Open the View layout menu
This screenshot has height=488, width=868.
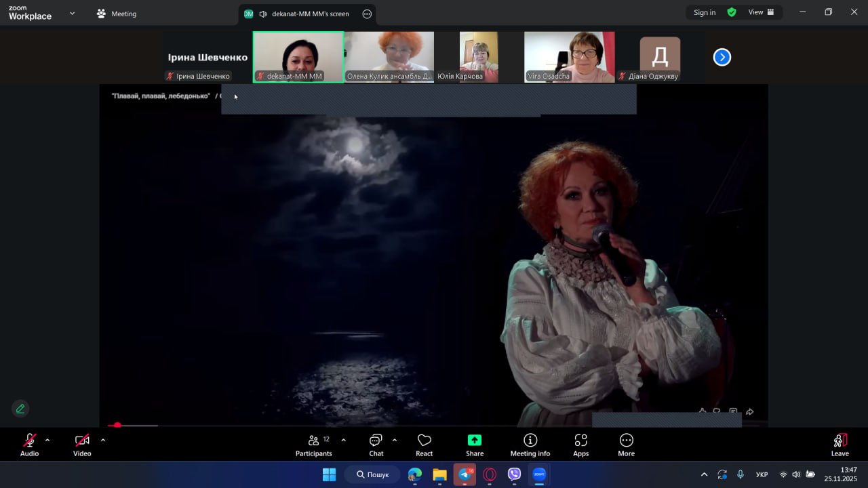pyautogui.click(x=761, y=12)
